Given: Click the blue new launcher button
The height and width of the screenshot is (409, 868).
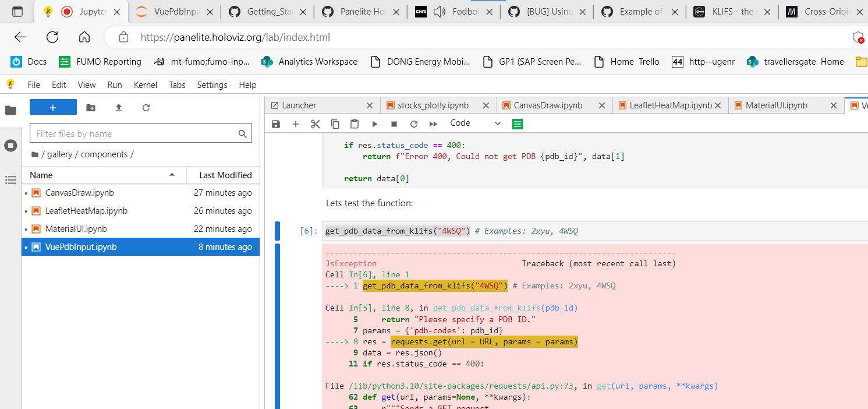Looking at the screenshot, I should (x=53, y=107).
